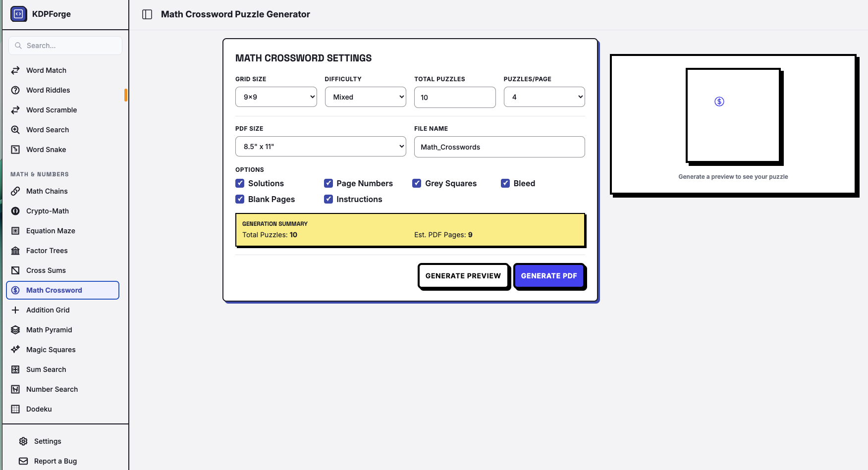
Task: Click the KDPForge logo icon
Action: (x=19, y=14)
